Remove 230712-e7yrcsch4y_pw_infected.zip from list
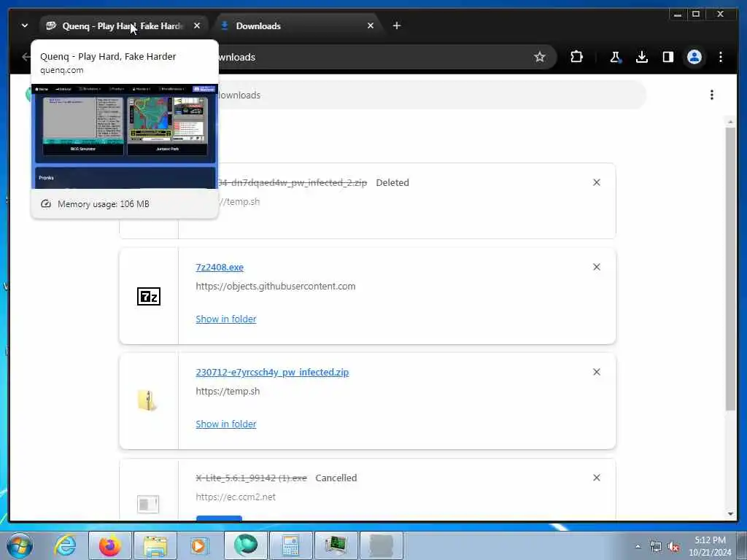Screen dimensions: 747x560 click(x=597, y=372)
